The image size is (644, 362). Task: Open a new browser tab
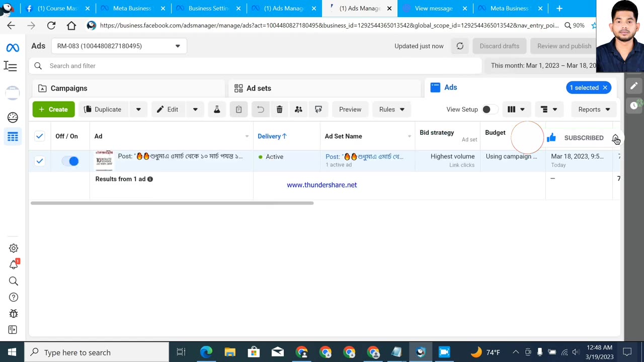tap(559, 9)
